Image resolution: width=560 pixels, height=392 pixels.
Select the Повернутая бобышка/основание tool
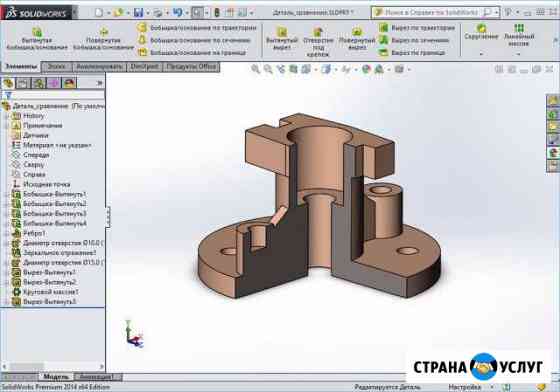click(x=104, y=39)
